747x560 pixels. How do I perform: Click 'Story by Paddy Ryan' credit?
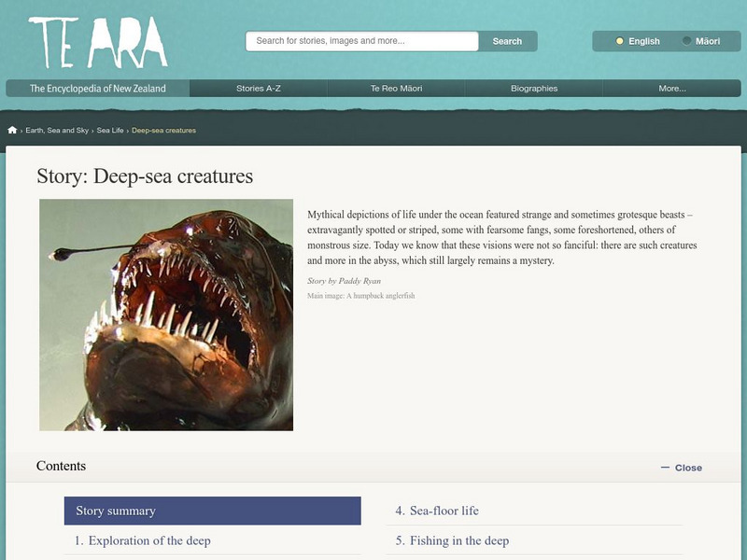point(344,281)
